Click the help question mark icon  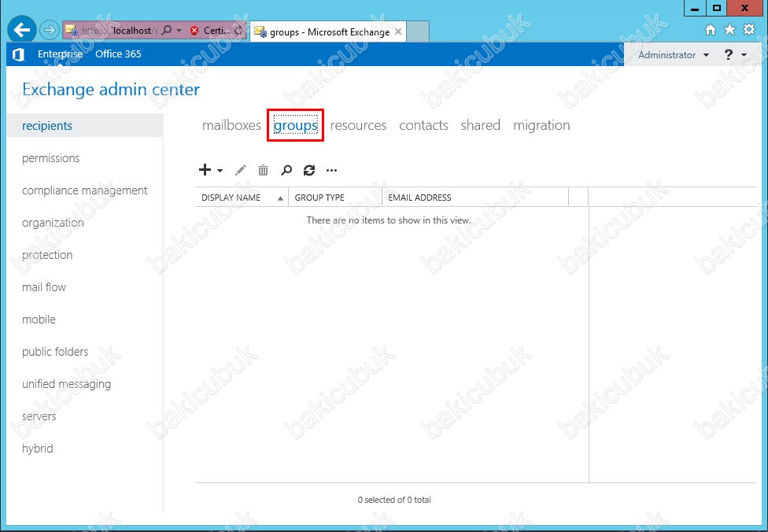coord(729,54)
